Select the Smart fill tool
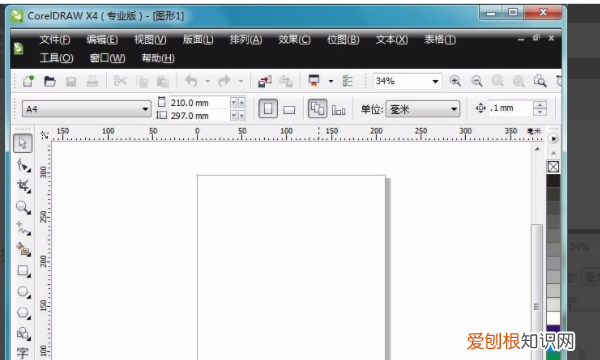 click(23, 249)
